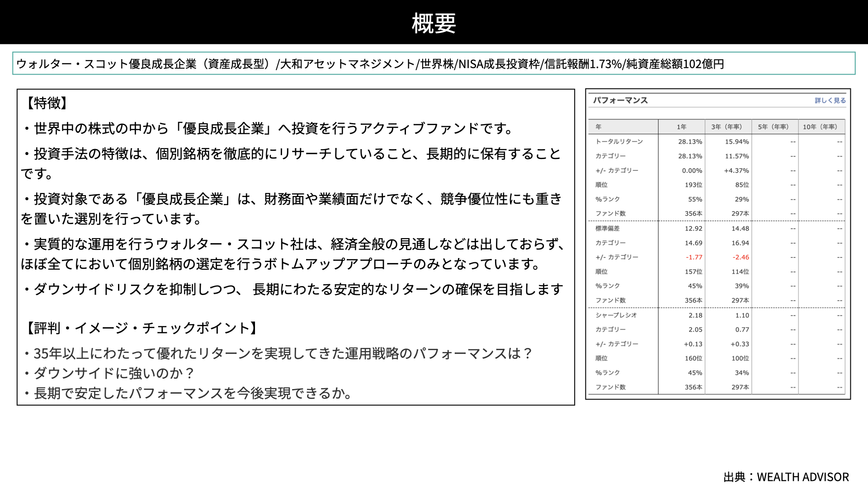Click the ダウンサイドに強いのか？ line

point(108,373)
